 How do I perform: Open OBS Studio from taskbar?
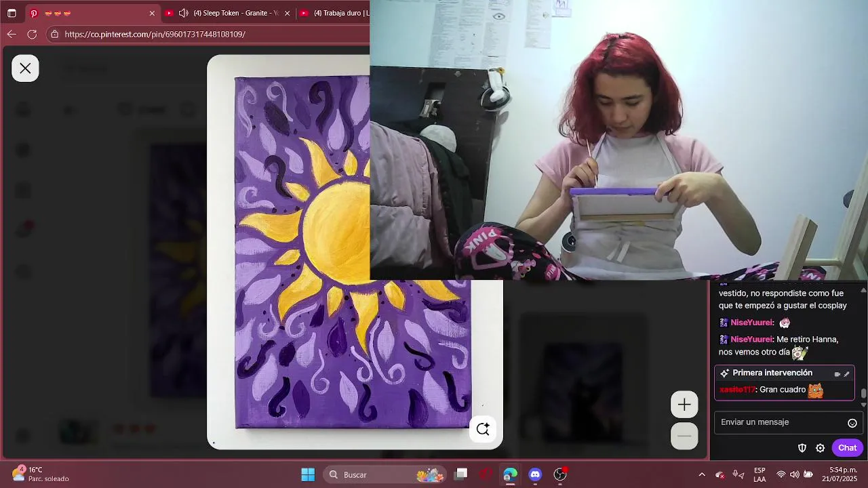(560, 474)
